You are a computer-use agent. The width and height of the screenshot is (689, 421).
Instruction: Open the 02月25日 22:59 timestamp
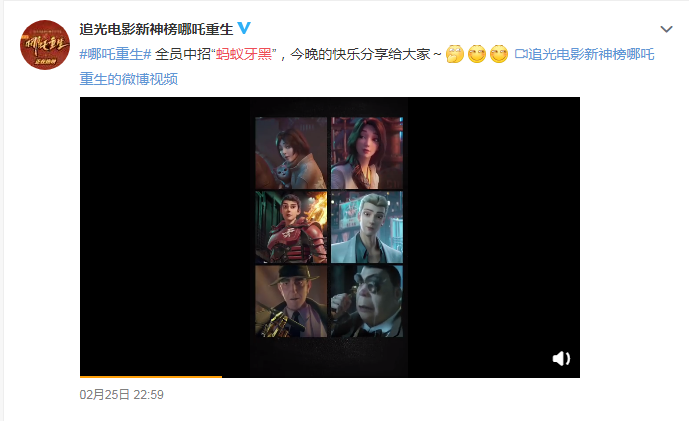coord(122,395)
